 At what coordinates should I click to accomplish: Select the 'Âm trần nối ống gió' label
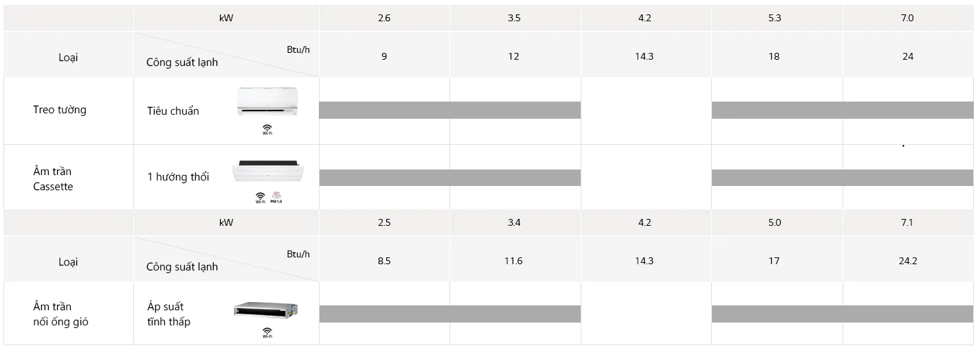(x=61, y=314)
